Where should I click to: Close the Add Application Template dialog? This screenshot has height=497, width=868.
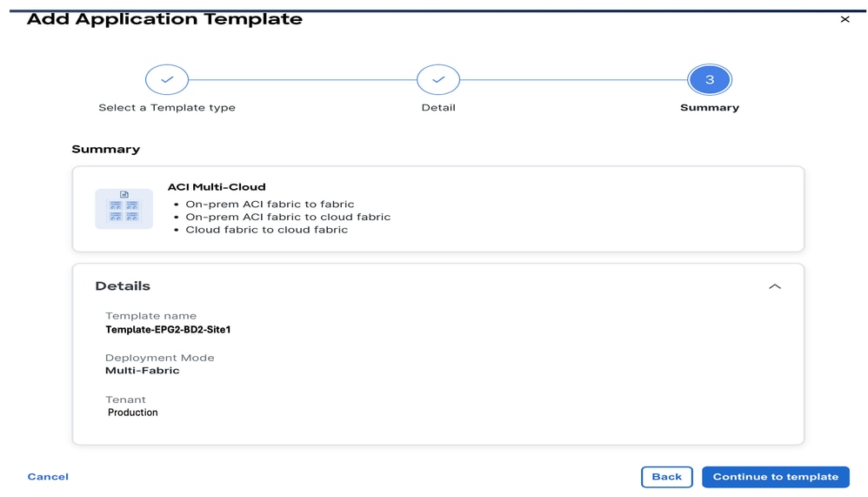pos(845,19)
